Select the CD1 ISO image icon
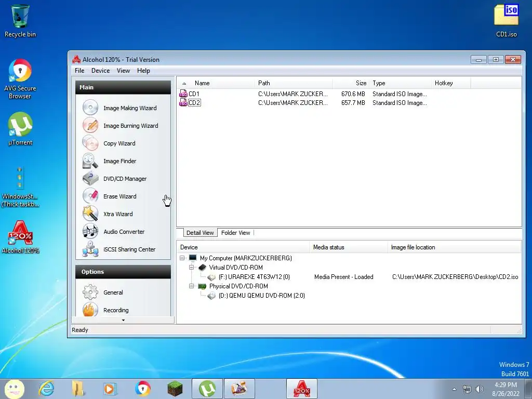Viewport: 532px width, 399px height. (x=183, y=94)
